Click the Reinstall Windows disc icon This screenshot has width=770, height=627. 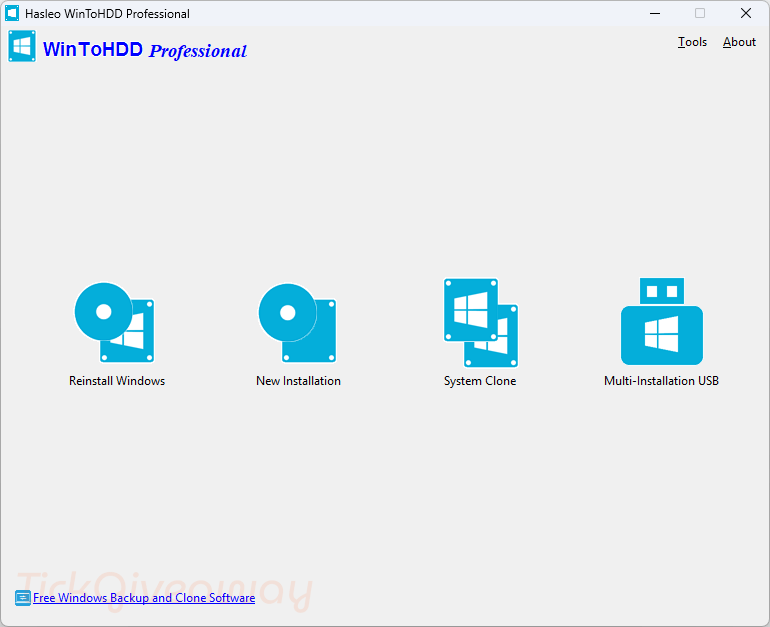point(114,322)
